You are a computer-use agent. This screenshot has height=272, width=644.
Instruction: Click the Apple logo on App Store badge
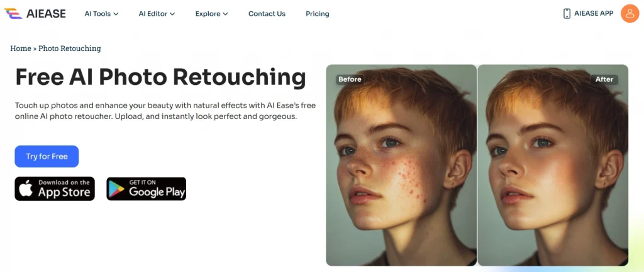(x=26, y=189)
